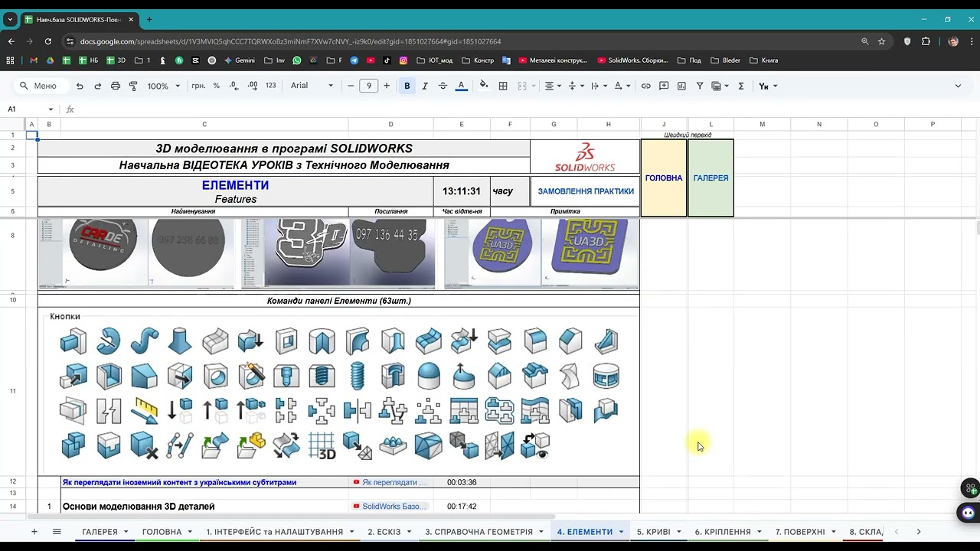980x551 pixels.
Task: Insert a chart from the toolbar
Action: pos(681,86)
